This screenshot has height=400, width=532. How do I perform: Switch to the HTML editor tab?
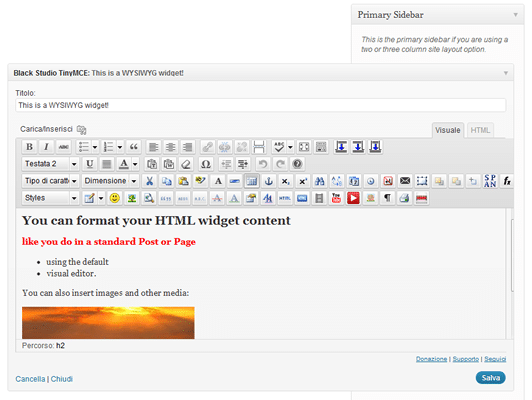point(480,130)
